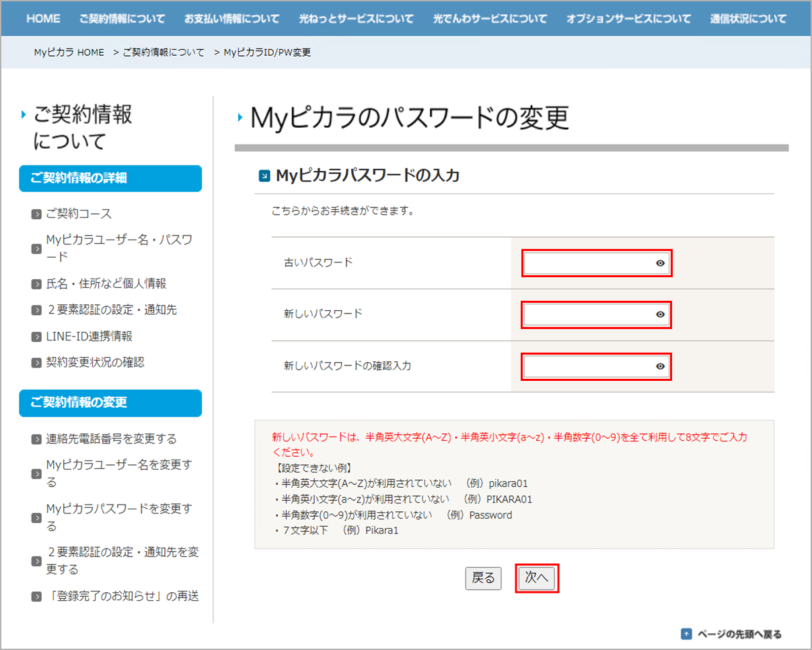Select 光でんわサービスについて menu
The height and width of the screenshot is (650, 812).
point(490,18)
